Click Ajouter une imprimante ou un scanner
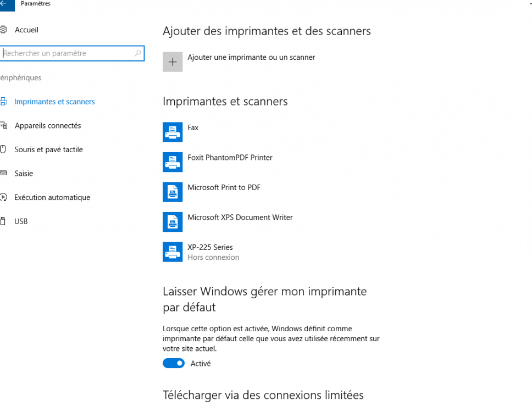This screenshot has width=532, height=412. (251, 57)
